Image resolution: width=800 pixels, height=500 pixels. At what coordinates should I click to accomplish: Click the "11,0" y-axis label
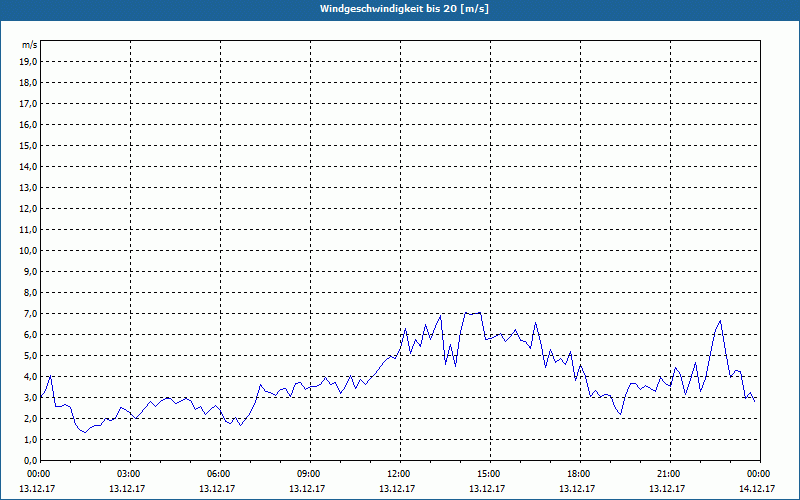coord(28,230)
